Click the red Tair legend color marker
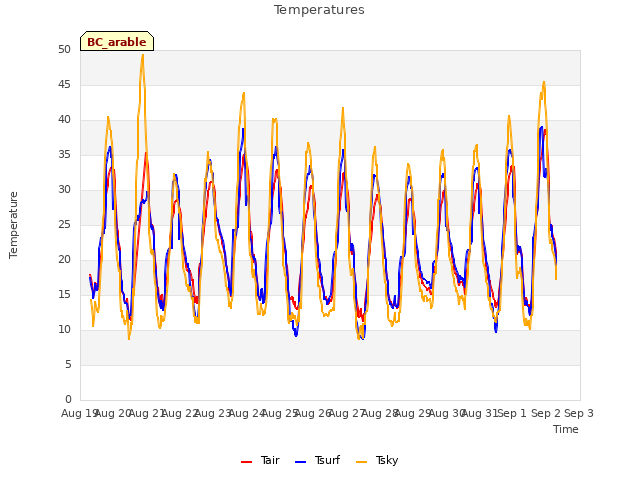Viewport: 640px width, 480px height. pyautogui.click(x=247, y=462)
